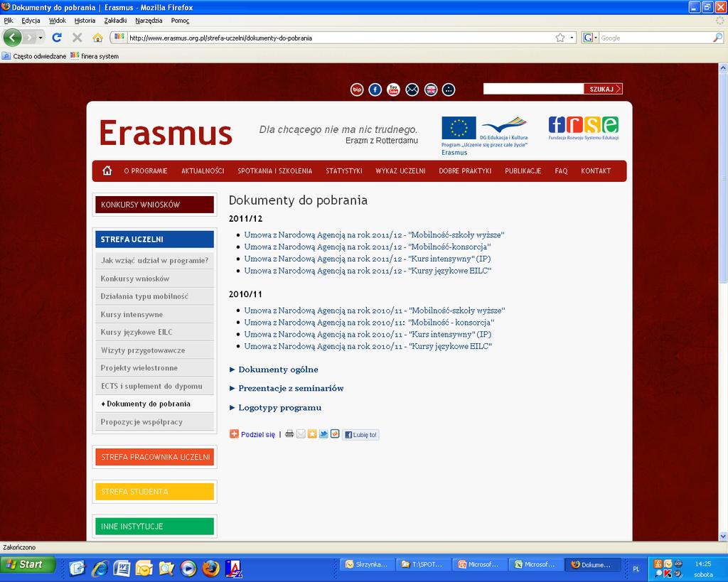Click the BIP icon in the header

(357, 90)
